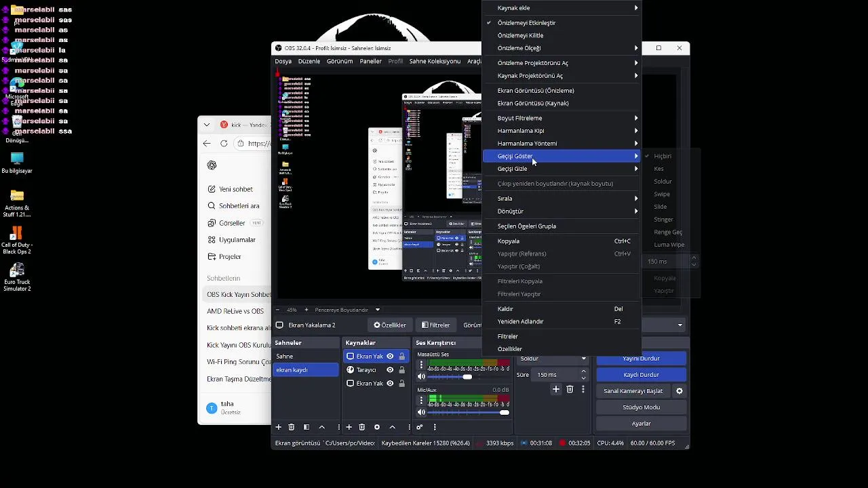868x488 pixels.
Task: Select Ekran Görüntüsü (Önizleme) from the context menu
Action: 561,90
